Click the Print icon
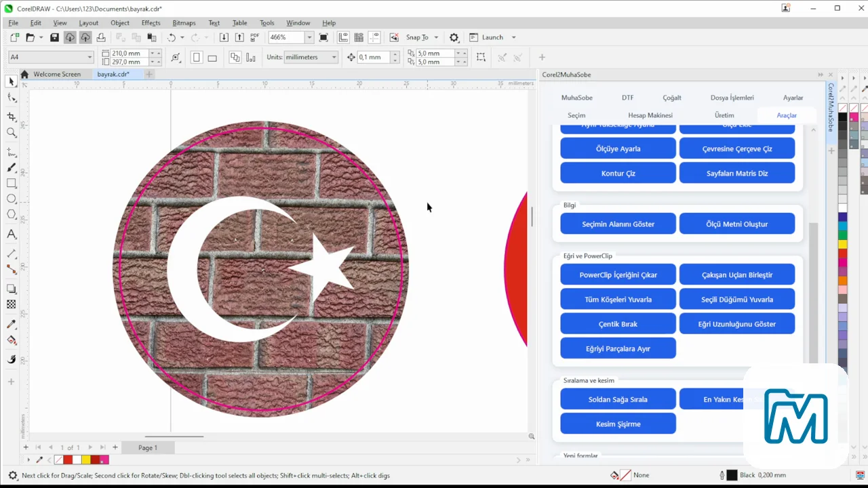 coord(101,37)
